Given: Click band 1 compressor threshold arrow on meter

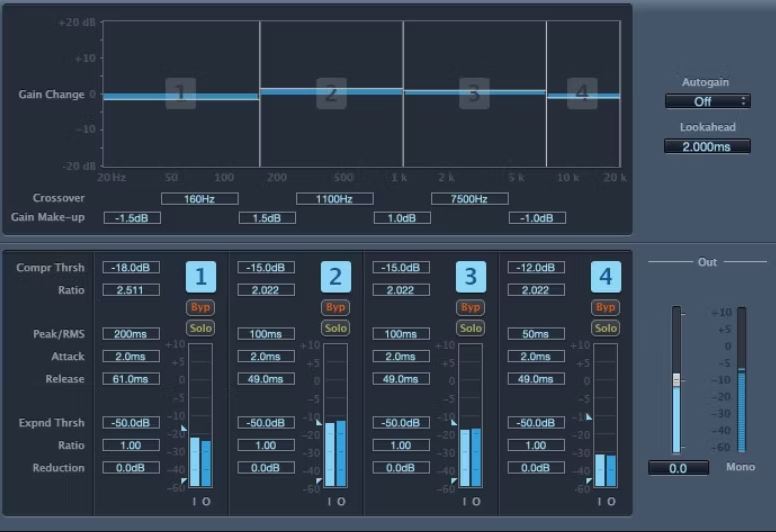Looking at the screenshot, I should point(184,428).
